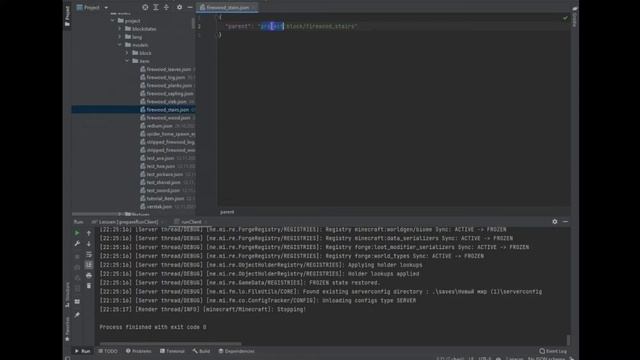Screen dimensions: 640x360
Task: Select the blockstates folder row
Action: point(133,29)
